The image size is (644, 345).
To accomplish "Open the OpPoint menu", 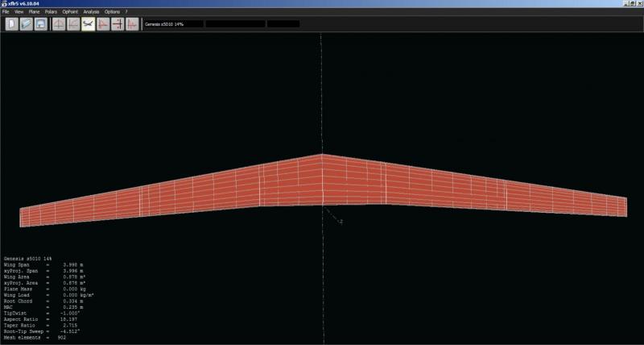I will pos(70,13).
